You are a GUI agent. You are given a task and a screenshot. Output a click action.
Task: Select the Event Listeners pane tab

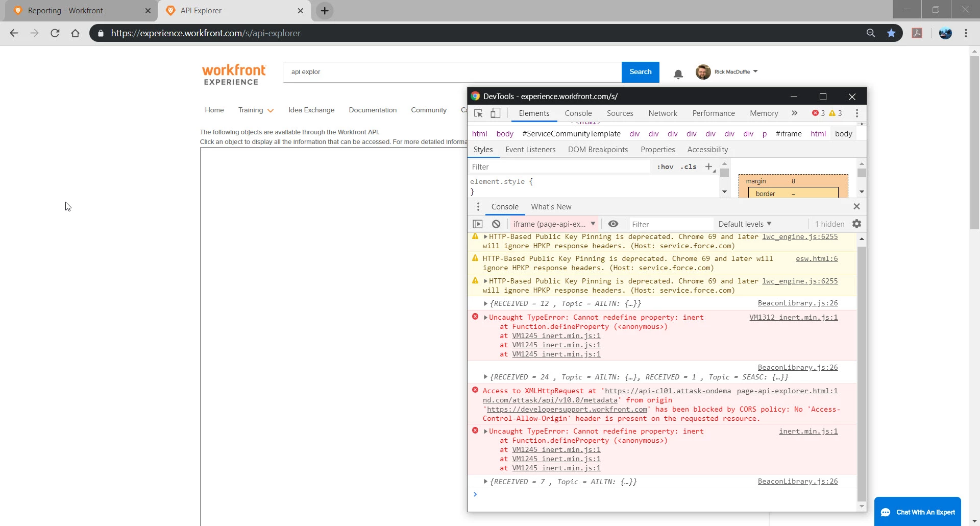(x=530, y=150)
